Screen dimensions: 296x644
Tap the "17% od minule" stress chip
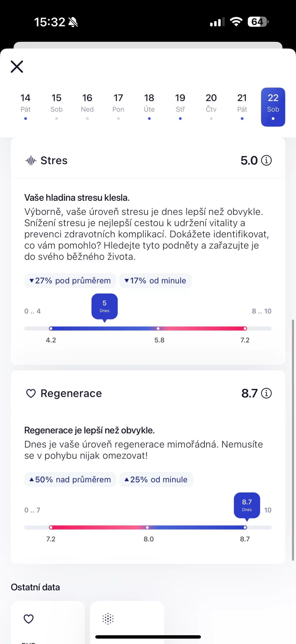pos(156,280)
